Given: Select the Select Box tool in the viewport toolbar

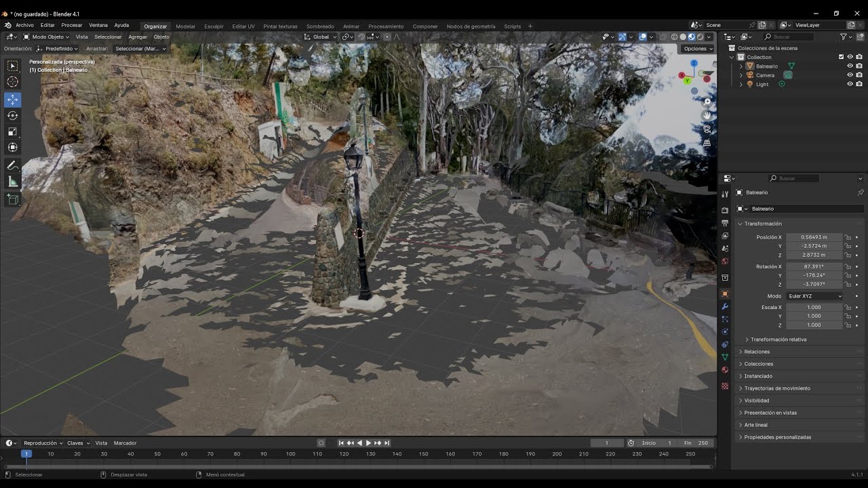Looking at the screenshot, I should point(13,66).
